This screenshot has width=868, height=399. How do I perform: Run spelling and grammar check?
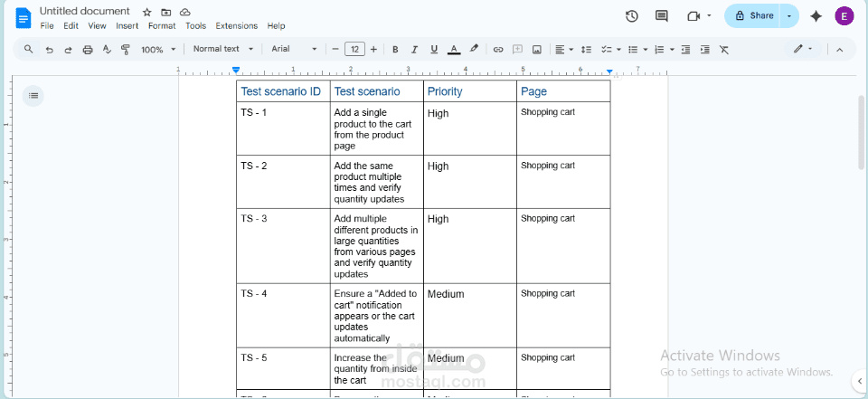107,50
